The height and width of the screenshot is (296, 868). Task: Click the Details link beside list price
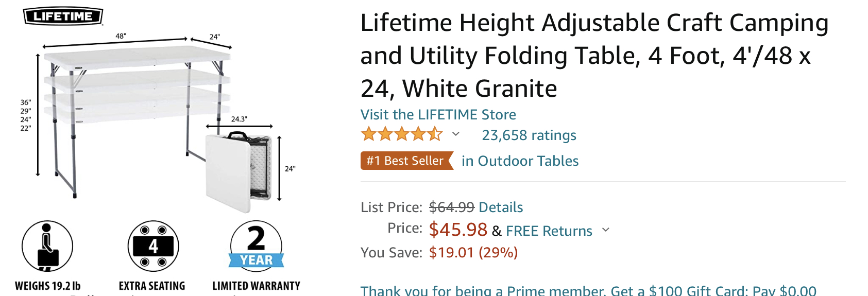point(501,207)
